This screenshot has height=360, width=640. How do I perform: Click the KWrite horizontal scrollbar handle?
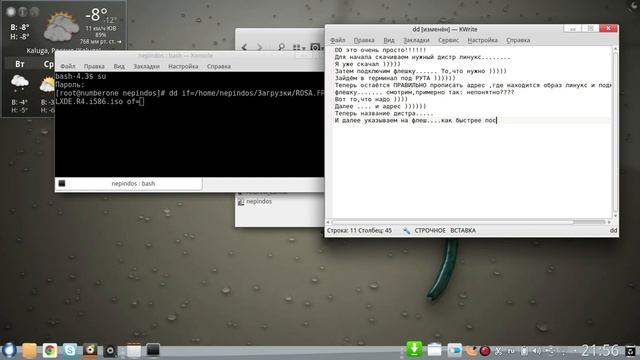[x=453, y=222]
